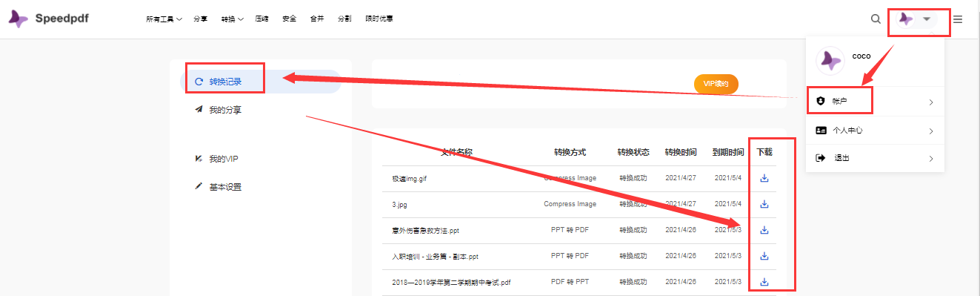This screenshot has width=980, height=296.
Task: Open the 分享 menu item
Action: tap(200, 19)
